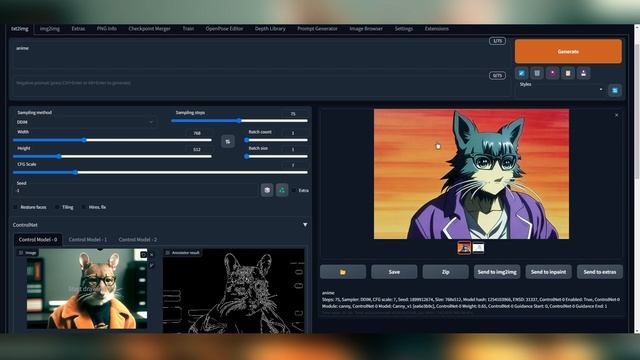Click the Width value number box
640x360 pixels.
pyautogui.click(x=197, y=133)
